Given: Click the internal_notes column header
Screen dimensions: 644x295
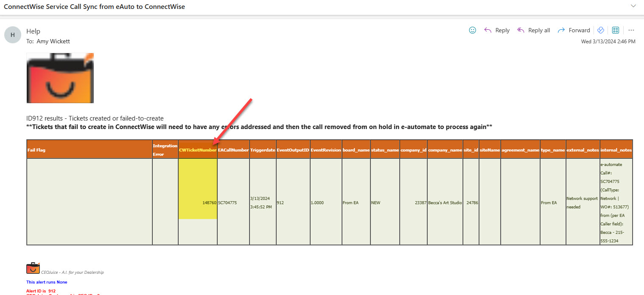Looking at the screenshot, I should [x=616, y=150].
